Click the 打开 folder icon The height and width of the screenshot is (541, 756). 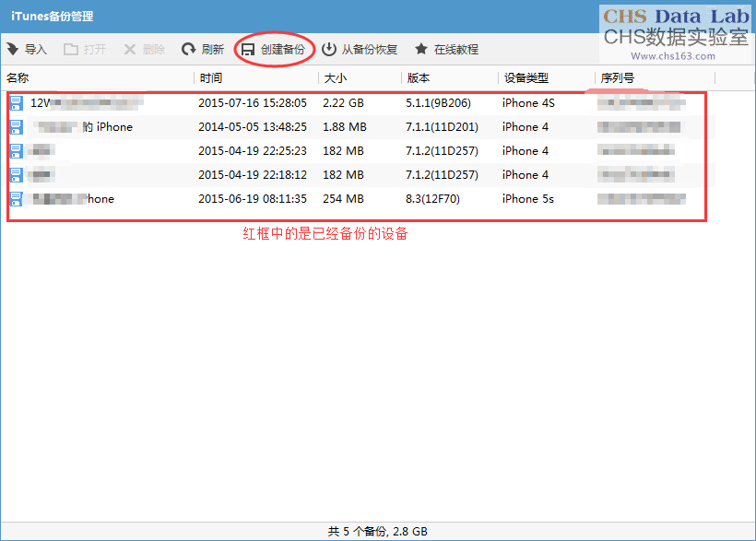[x=71, y=49]
